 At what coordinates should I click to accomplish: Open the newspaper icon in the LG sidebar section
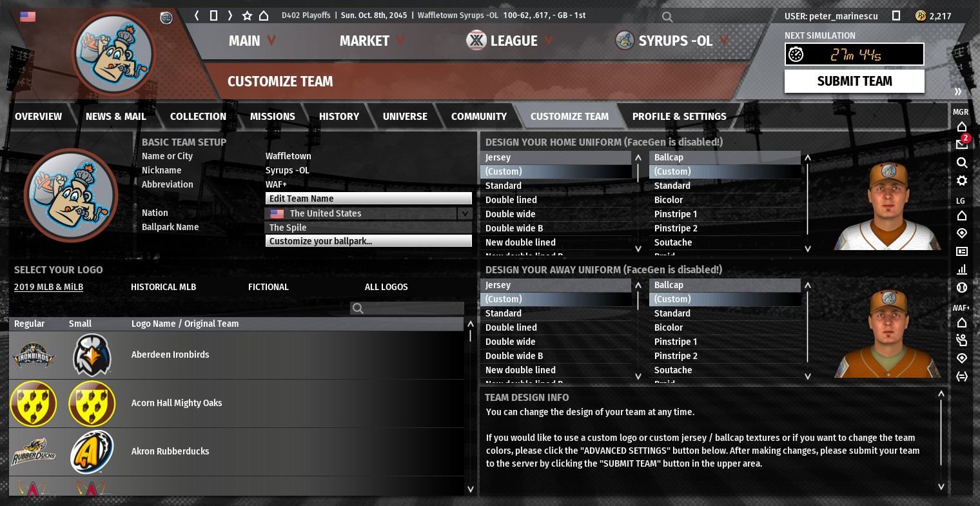tap(961, 251)
